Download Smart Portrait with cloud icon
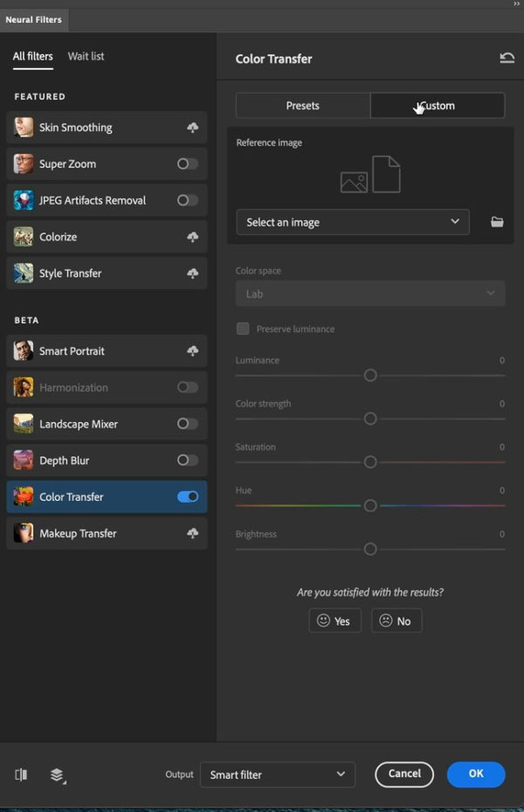524x812 pixels. (x=192, y=351)
